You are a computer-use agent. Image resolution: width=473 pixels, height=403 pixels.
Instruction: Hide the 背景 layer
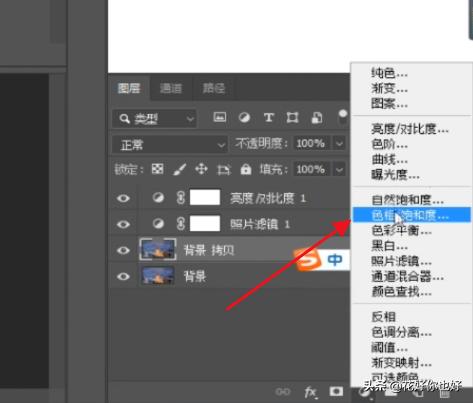pyautogui.click(x=123, y=276)
